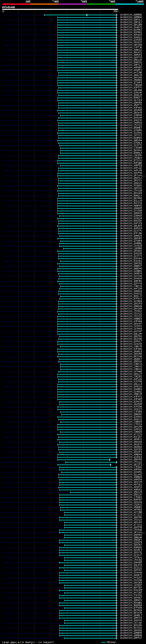
Task: Click hit label UniRef100_Q9ATN0
Action: pyautogui.click(x=131, y=517)
